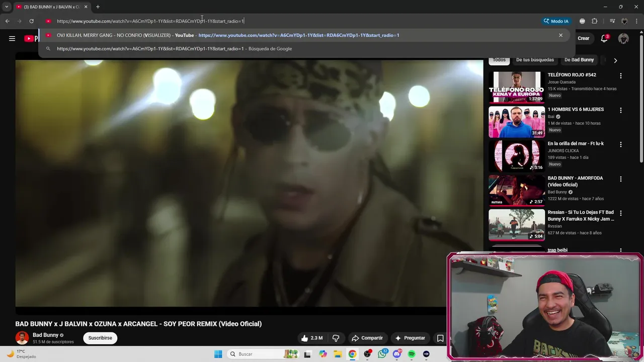The width and height of the screenshot is (644, 362).
Task: Open 1 HOMBRE VS 6 MUJERES thumbnail
Action: [517, 122]
